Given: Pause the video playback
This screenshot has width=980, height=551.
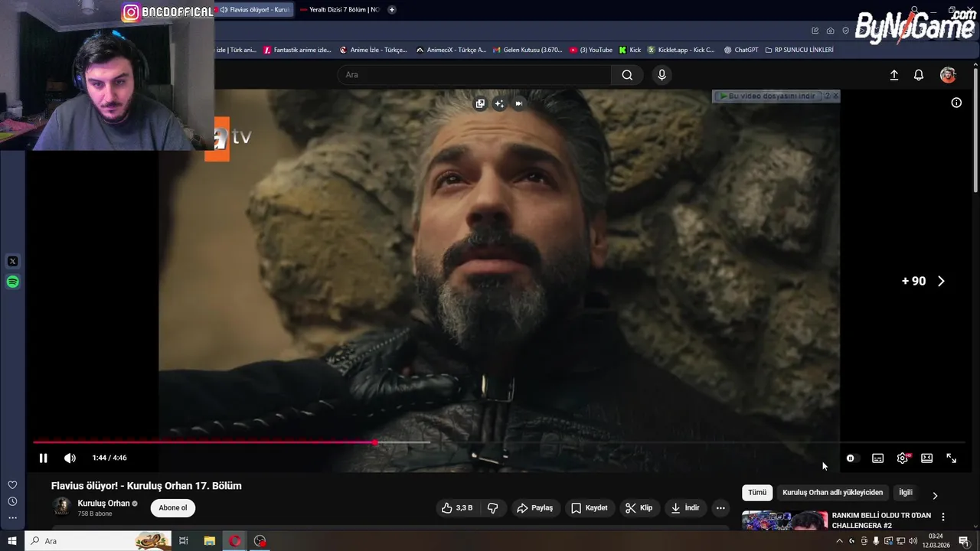Looking at the screenshot, I should pyautogui.click(x=43, y=458).
